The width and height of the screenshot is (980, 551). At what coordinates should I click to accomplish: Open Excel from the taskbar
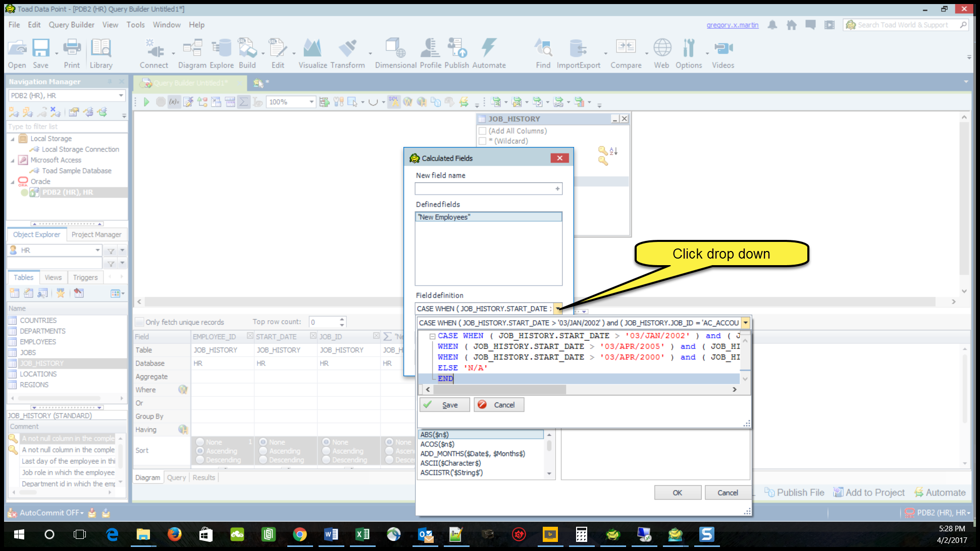(x=363, y=534)
